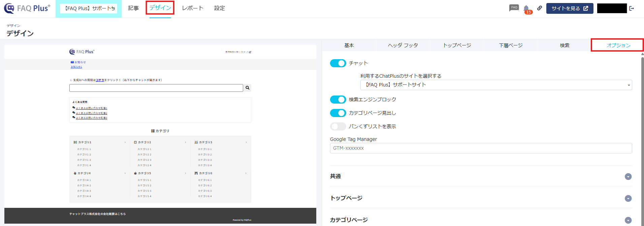Enable the パンくずリストを表示 toggle
The width and height of the screenshot is (644, 226).
click(338, 126)
